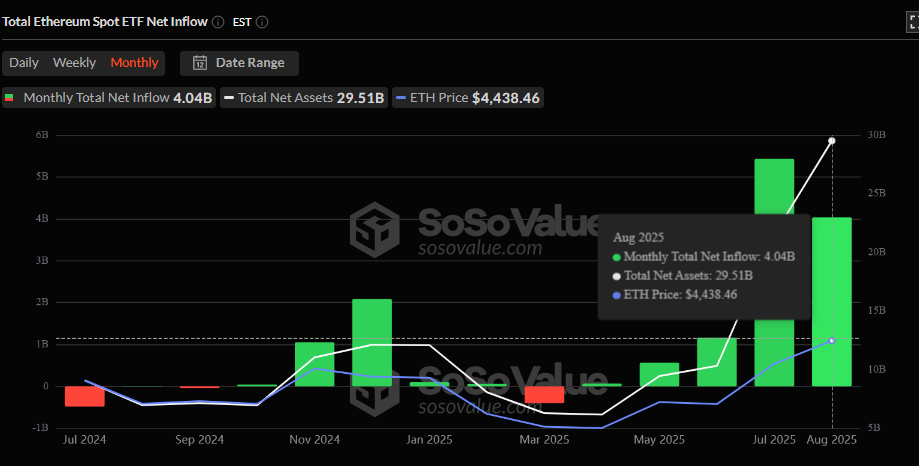The height and width of the screenshot is (466, 919).
Task: Click the Aug 2025 green bar
Action: pyautogui.click(x=832, y=300)
